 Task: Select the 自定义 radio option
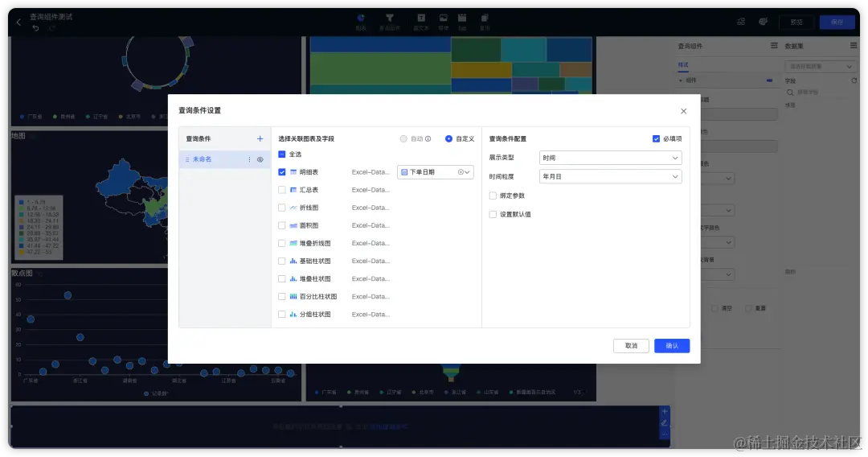(x=448, y=139)
